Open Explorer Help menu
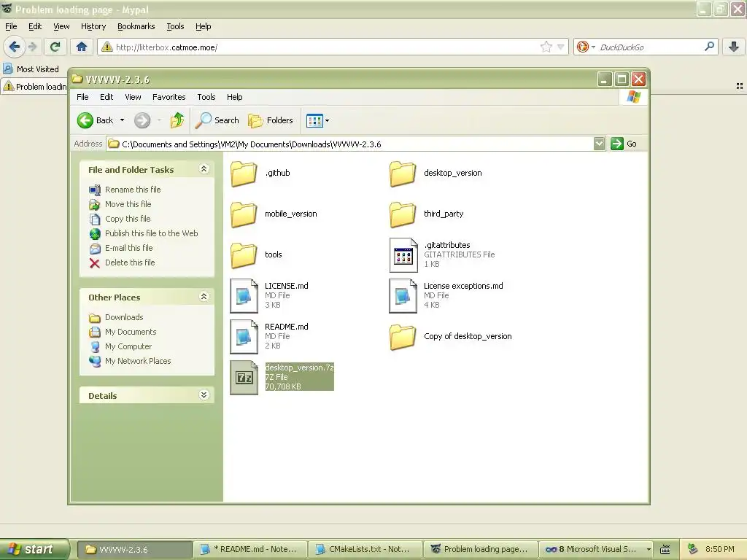 [234, 97]
